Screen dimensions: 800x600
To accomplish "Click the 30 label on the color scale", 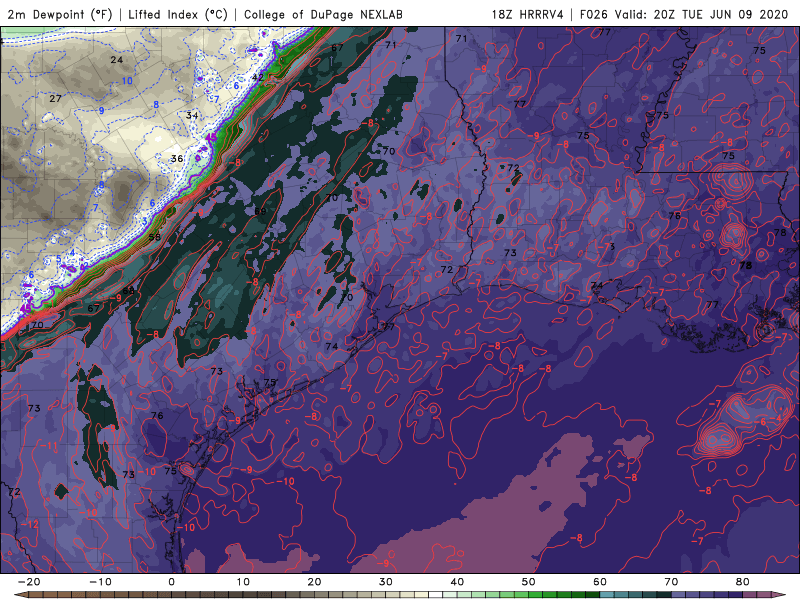I will click(386, 582).
